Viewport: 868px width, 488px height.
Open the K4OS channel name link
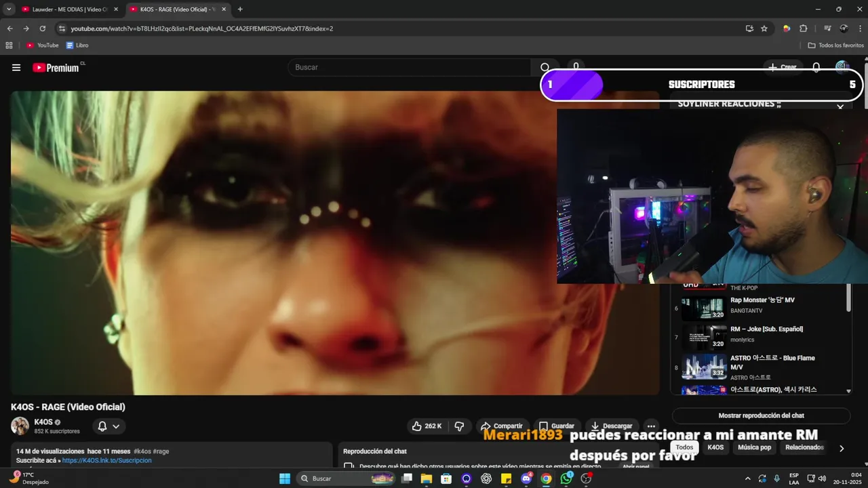coord(43,422)
